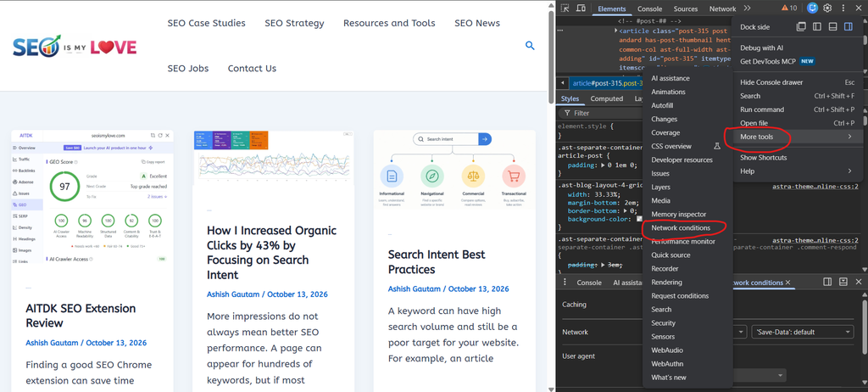The image size is (868, 392).
Task: Open the SEO Strategy nav link
Action: click(294, 23)
